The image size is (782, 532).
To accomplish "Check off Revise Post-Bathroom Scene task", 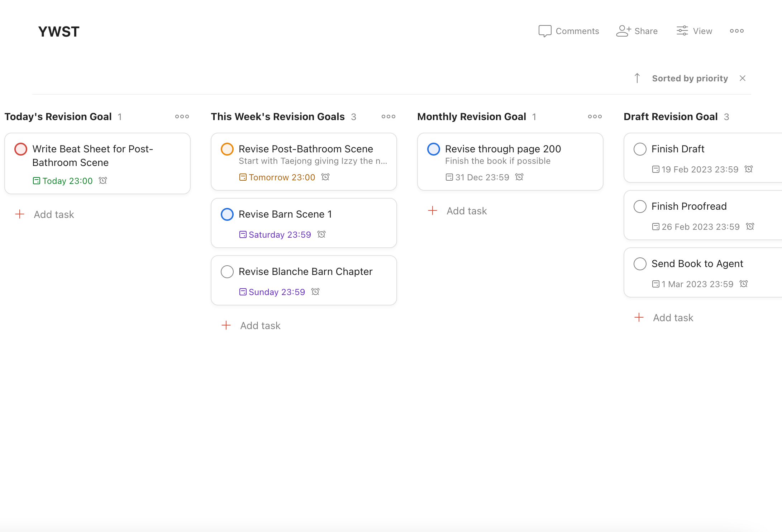I will click(227, 149).
